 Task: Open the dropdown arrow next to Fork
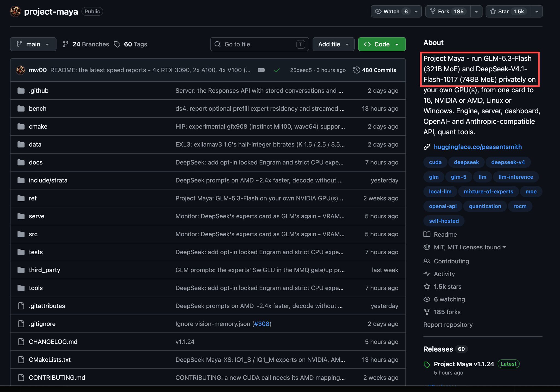pyautogui.click(x=476, y=11)
